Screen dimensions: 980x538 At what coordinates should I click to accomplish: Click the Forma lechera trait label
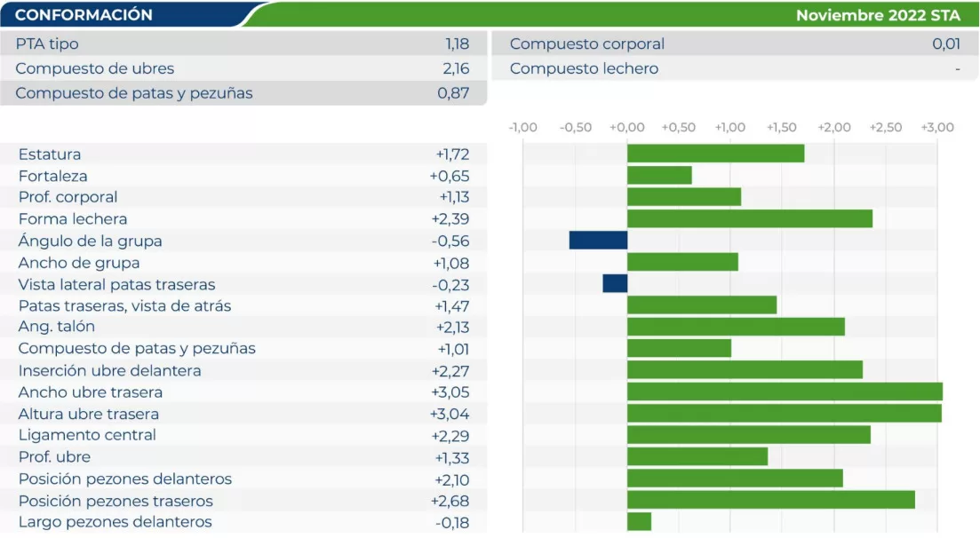[73, 219]
